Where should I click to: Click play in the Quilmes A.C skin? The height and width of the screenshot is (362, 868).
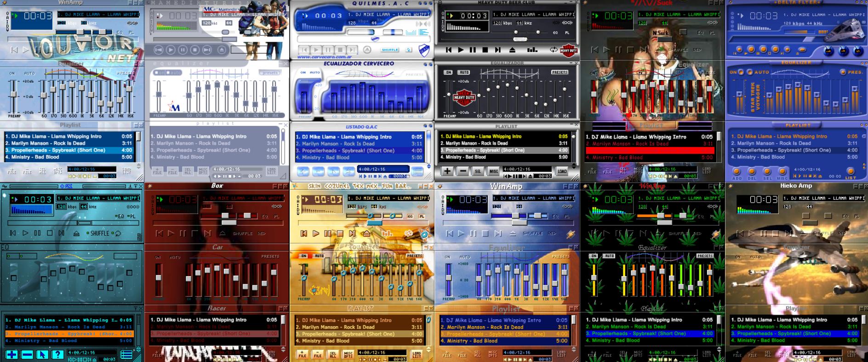click(316, 50)
